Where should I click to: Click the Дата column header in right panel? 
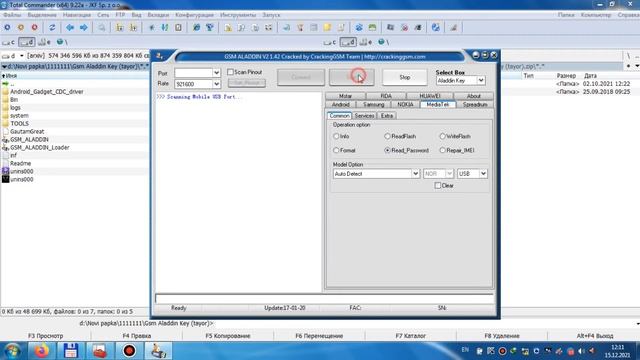(590, 76)
